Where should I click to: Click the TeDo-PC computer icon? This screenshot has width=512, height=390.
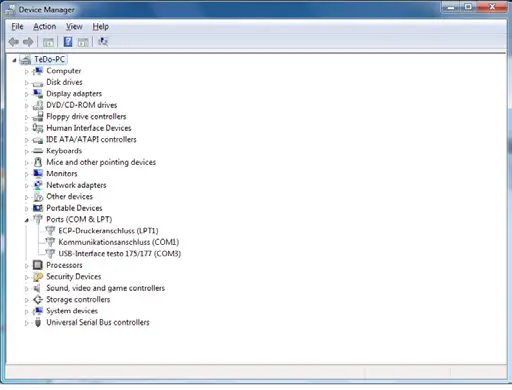(x=25, y=60)
